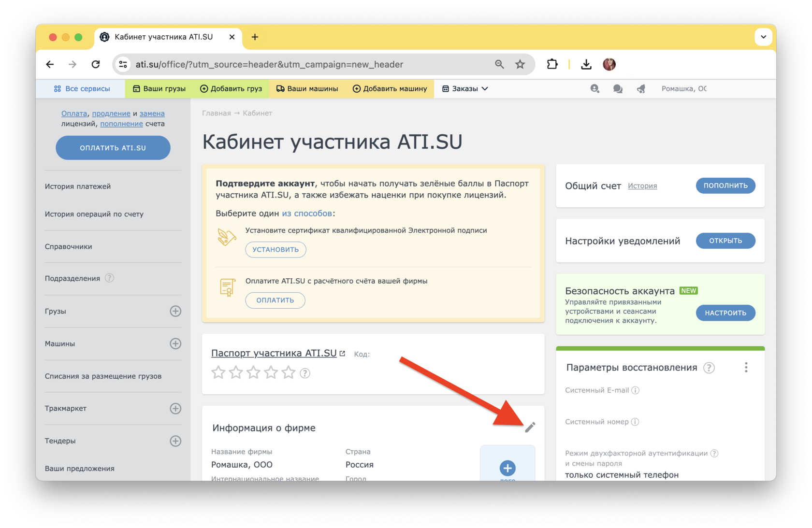Click help icon beside двухфакторной аутентификации
Image resolution: width=812 pixels, height=528 pixels.
[714, 453]
